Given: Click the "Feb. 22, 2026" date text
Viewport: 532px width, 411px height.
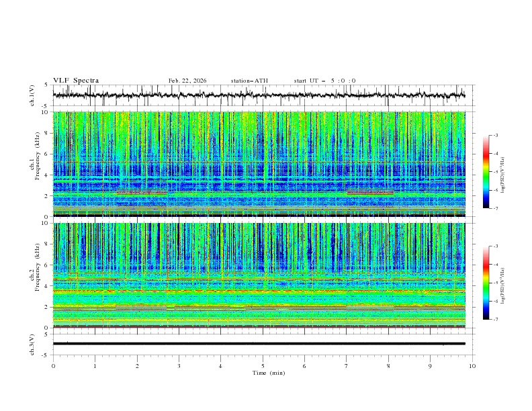Looking at the screenshot, I should [x=187, y=81].
